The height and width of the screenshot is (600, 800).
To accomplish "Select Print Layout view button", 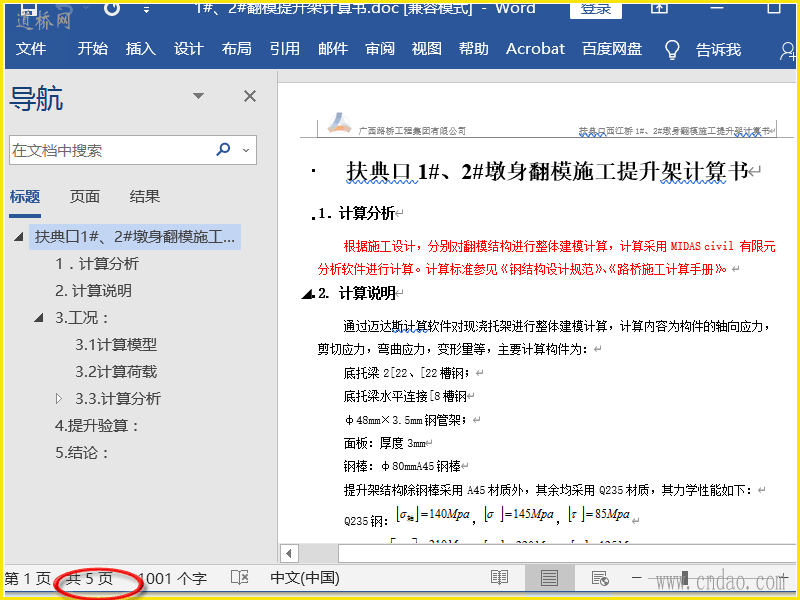I will point(549,578).
